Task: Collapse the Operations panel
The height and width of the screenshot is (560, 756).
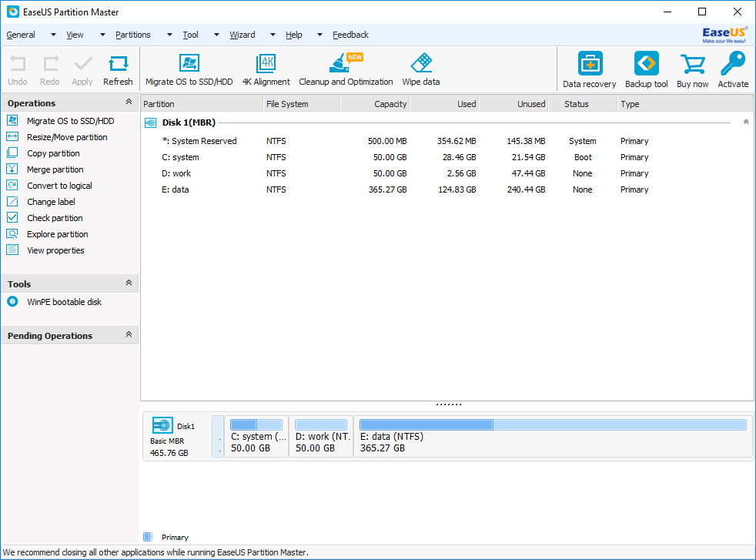Action: coord(129,102)
